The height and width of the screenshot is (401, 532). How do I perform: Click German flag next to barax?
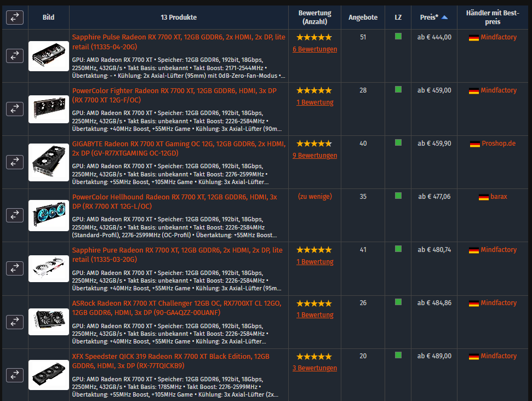coord(483,197)
